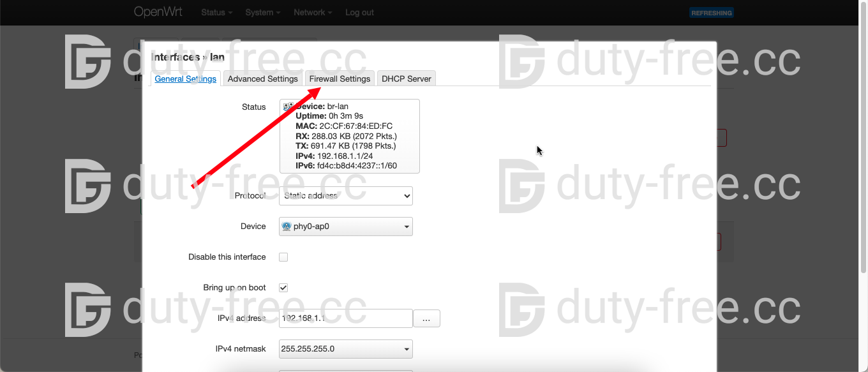Open the IPv4 netmask dropdown
Viewport: 868px width, 372px height.
[345, 348]
